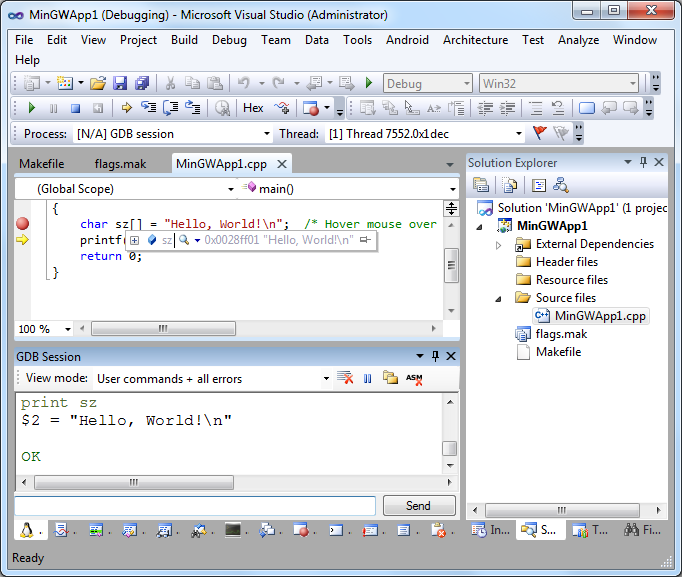
Task: Pin the GDB Session panel
Action: (435, 356)
